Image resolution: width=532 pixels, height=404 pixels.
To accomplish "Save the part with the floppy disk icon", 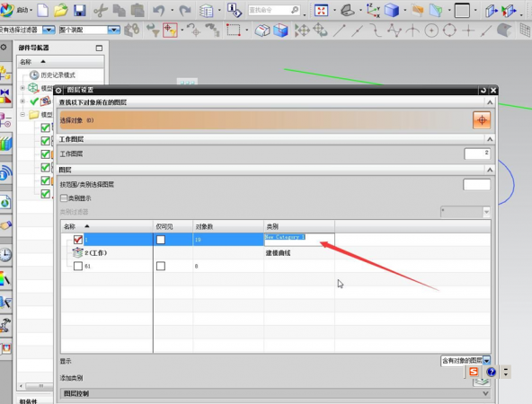I will click(x=79, y=10).
